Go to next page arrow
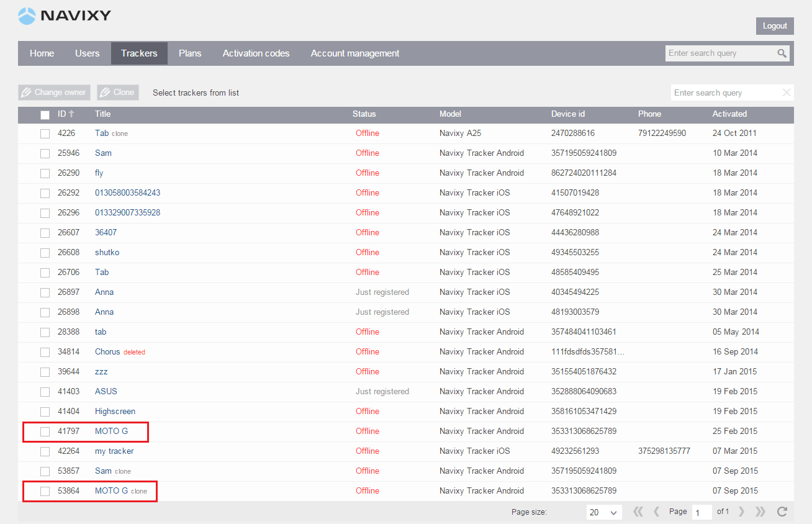The width and height of the screenshot is (812, 524). (741, 512)
